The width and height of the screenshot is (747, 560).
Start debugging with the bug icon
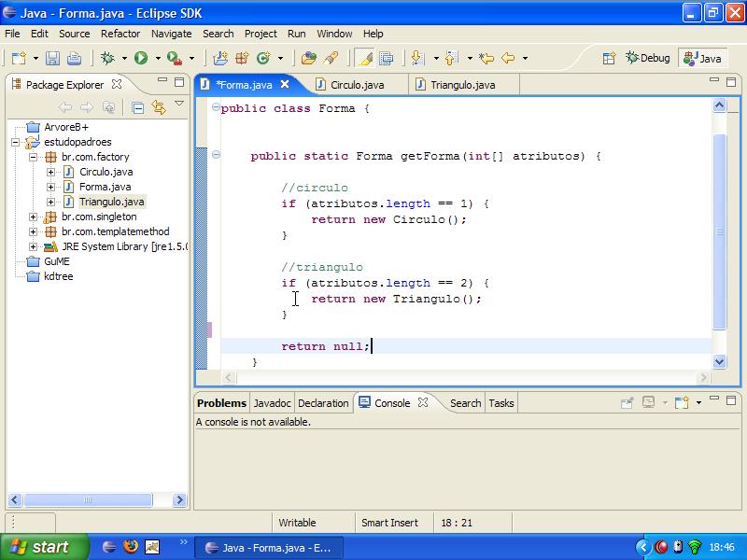pos(107,58)
